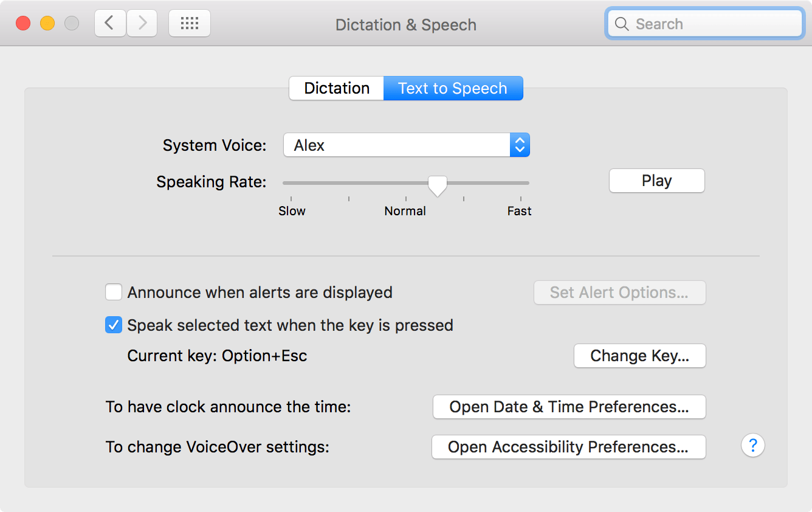Show all preferences grid icon

tap(190, 24)
